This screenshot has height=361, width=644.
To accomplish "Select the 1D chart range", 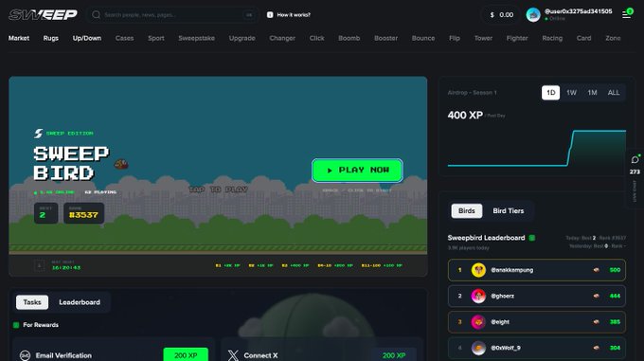I will click(x=551, y=93).
